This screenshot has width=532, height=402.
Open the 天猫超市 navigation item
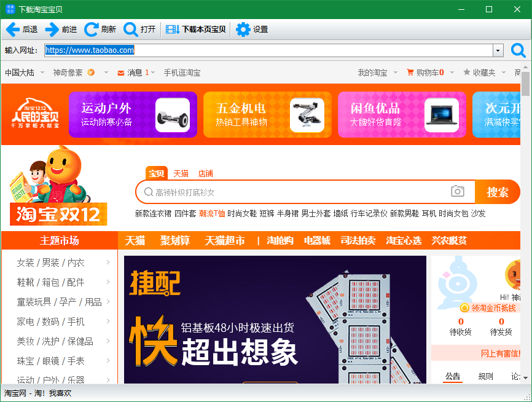click(225, 241)
